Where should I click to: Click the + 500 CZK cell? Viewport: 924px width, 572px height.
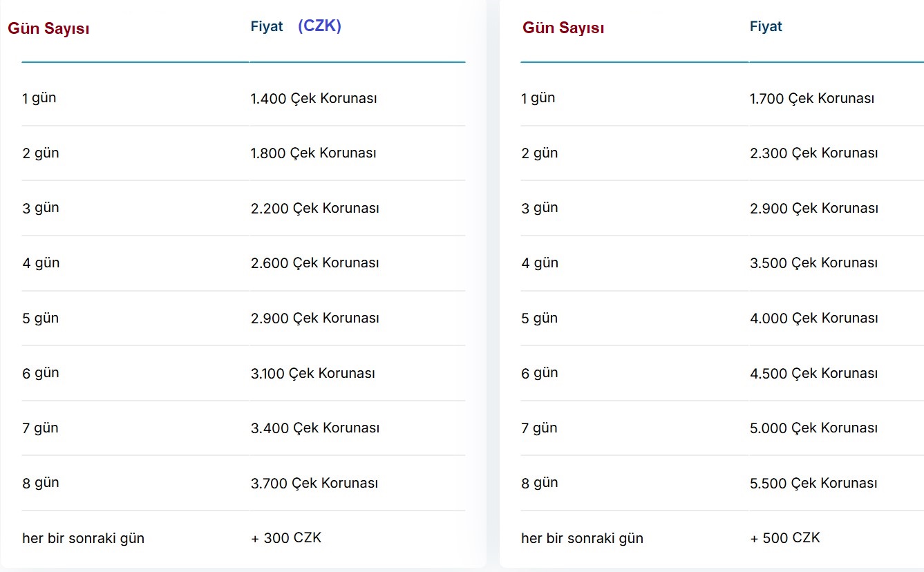(785, 537)
